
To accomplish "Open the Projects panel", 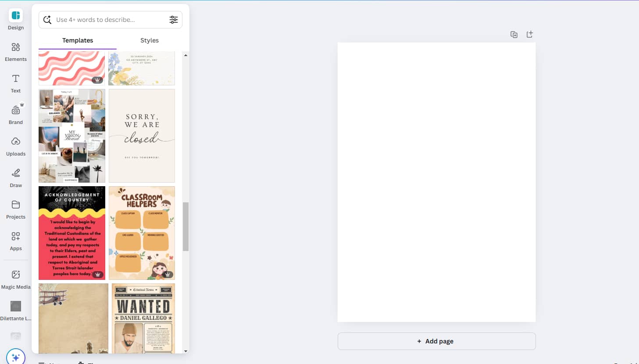I will click(16, 209).
